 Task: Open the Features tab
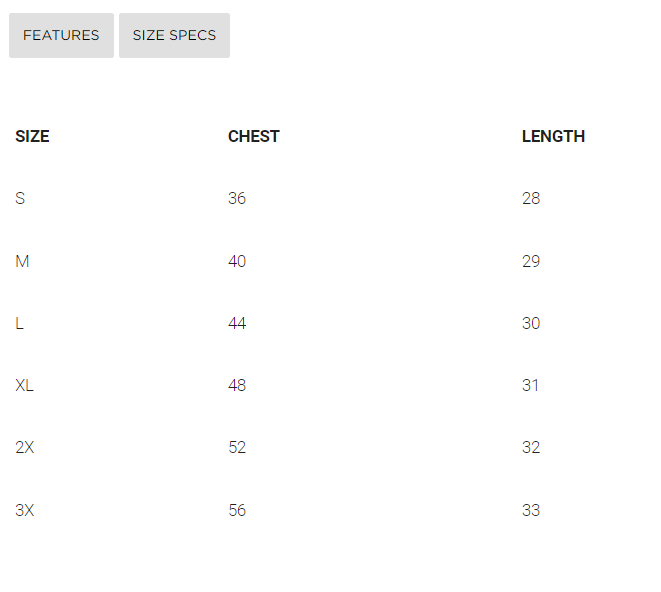click(61, 35)
